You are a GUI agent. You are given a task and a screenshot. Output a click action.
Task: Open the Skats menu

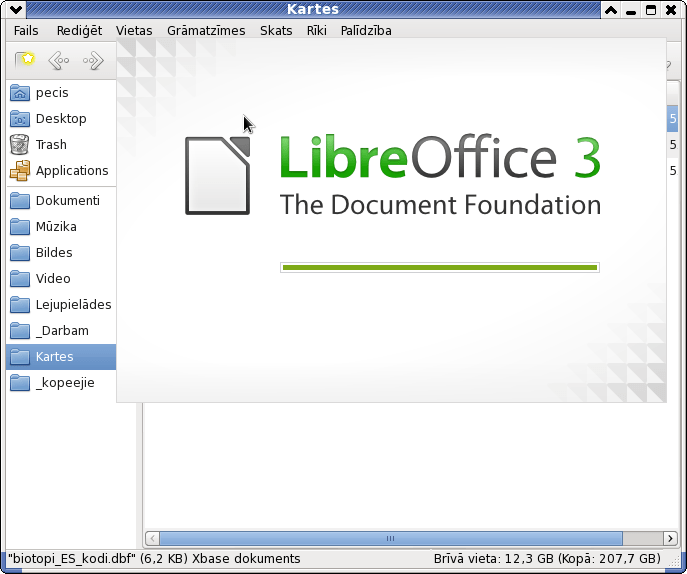pyautogui.click(x=276, y=31)
